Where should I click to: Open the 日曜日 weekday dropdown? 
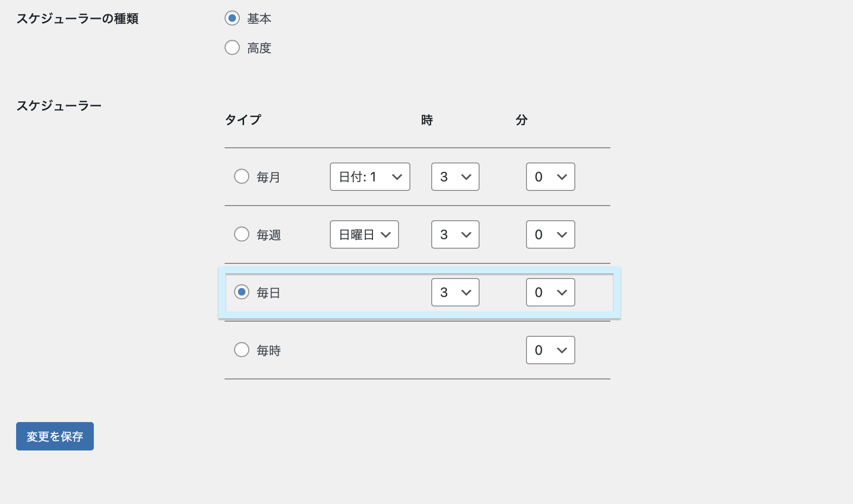(364, 234)
